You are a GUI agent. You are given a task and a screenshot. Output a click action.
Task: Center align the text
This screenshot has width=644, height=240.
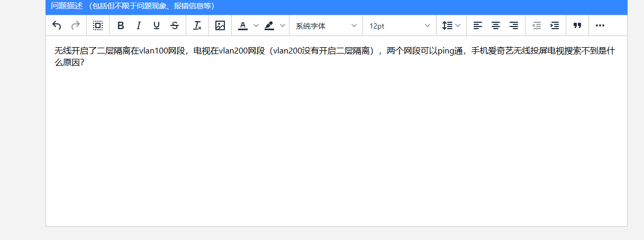[496, 25]
